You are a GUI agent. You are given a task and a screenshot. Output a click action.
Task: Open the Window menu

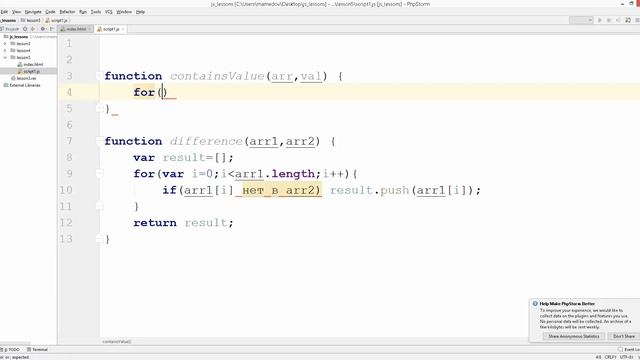coord(124,12)
